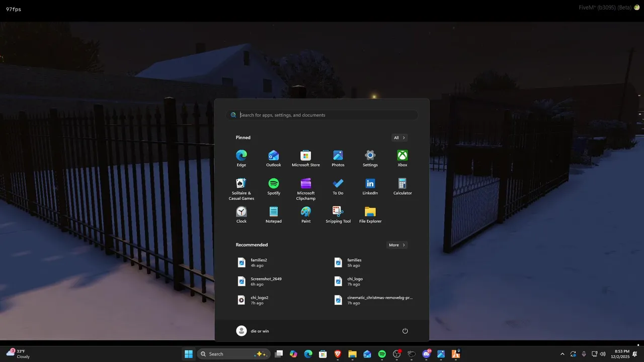This screenshot has width=644, height=362.
Task: Open Copilot from the taskbar
Action: tap(293, 354)
